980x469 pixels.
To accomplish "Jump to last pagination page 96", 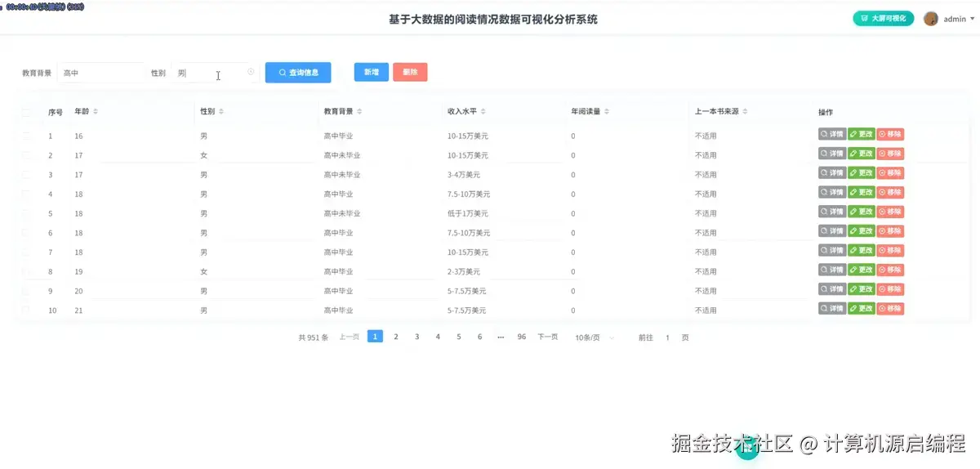I will click(521, 337).
